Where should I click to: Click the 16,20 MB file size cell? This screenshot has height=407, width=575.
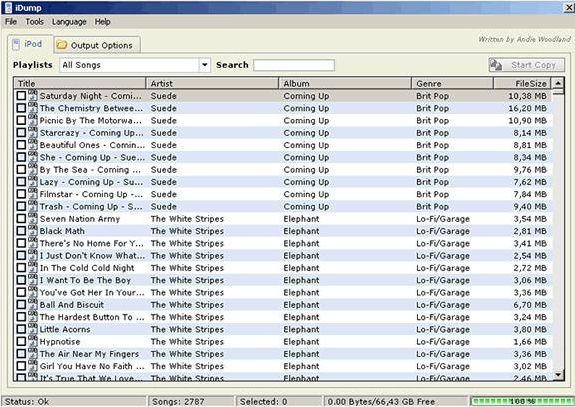[x=527, y=108]
